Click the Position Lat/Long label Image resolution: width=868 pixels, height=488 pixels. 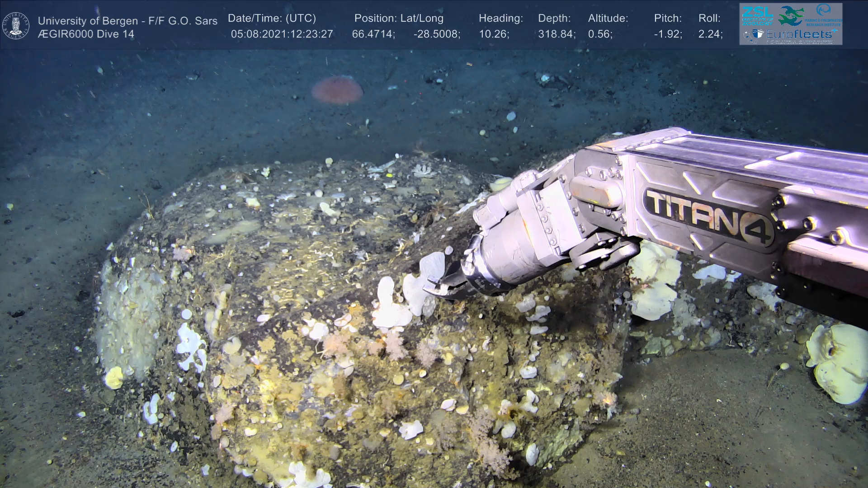pyautogui.click(x=399, y=19)
